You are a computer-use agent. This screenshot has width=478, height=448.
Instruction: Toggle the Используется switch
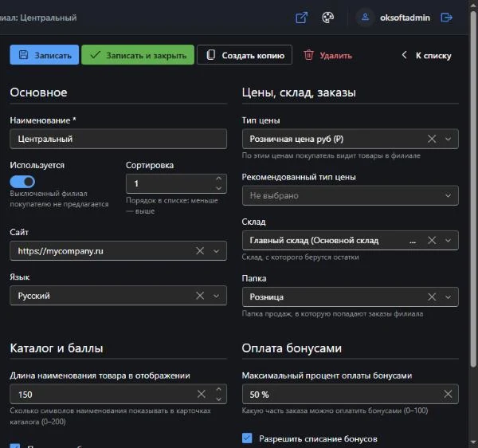tap(22, 182)
